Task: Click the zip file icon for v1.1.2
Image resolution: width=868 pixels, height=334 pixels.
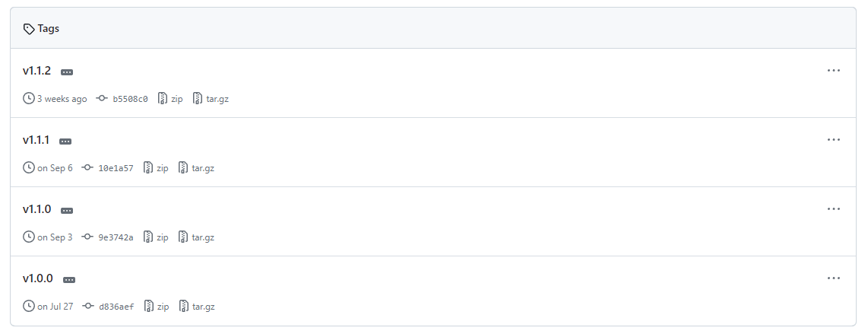Action: (x=163, y=99)
